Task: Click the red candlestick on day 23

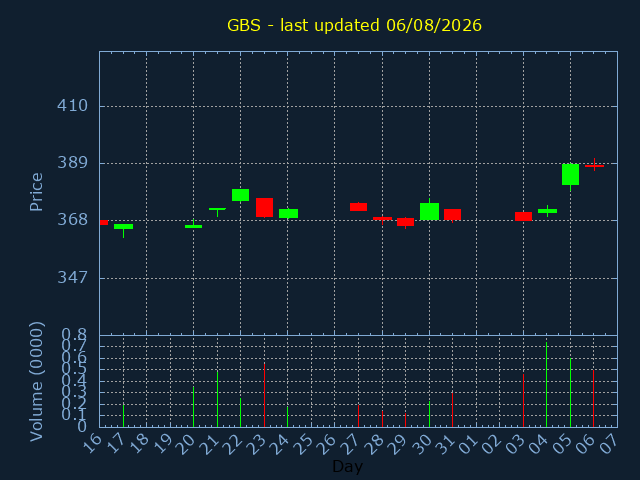Action: click(x=264, y=207)
